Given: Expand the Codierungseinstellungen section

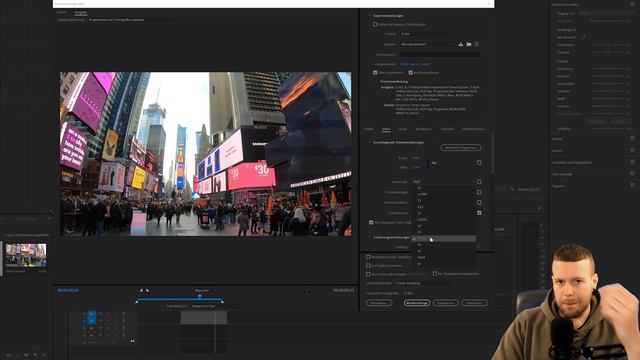Looking at the screenshot, I should (x=369, y=237).
